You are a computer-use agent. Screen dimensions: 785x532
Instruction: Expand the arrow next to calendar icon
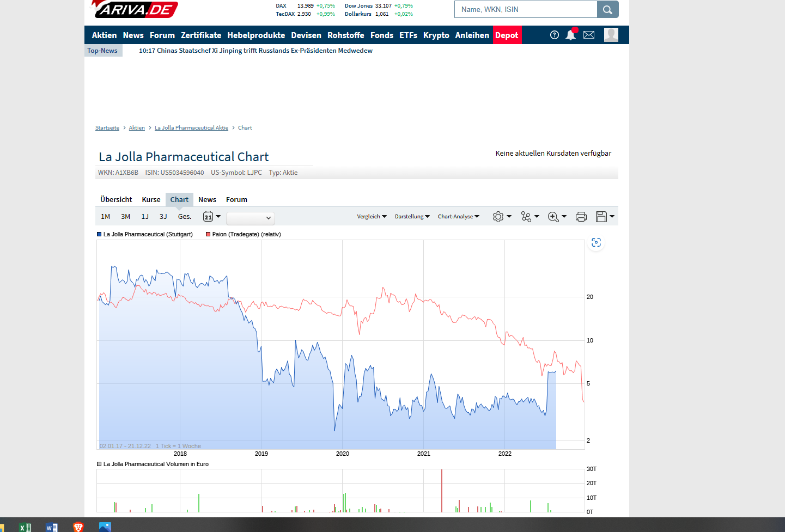click(218, 217)
